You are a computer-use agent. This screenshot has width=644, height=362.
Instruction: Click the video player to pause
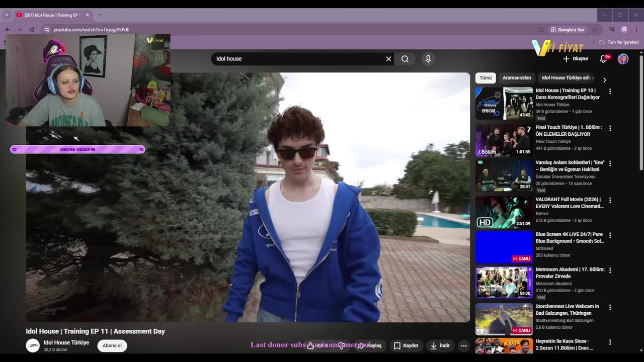point(248,197)
